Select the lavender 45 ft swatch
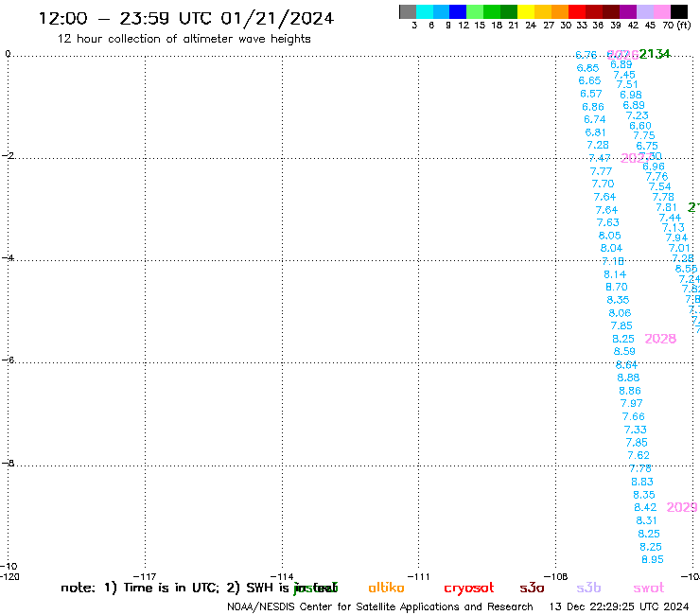This screenshot has width=700, height=615. tap(644, 11)
